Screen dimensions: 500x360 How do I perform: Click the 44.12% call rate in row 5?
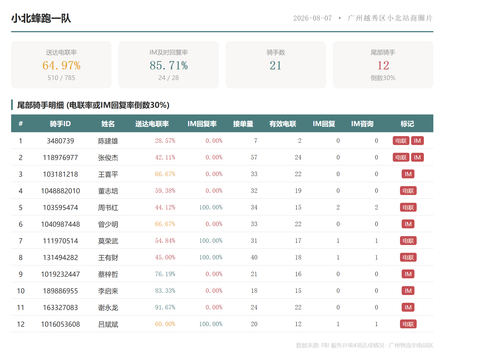pyautogui.click(x=165, y=207)
